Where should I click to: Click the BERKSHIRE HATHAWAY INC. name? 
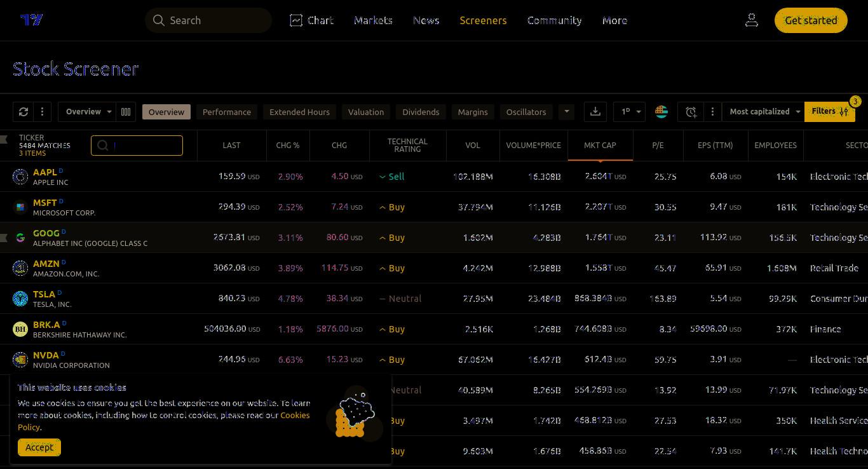click(80, 335)
